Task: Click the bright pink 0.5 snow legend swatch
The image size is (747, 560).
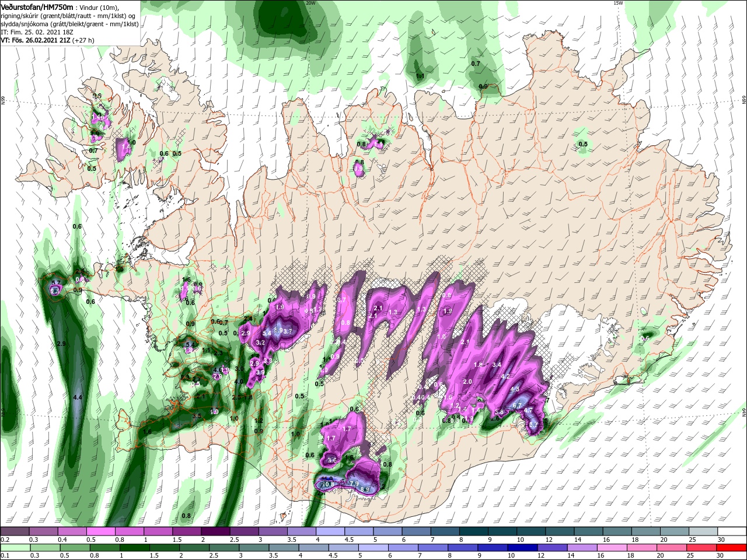Action: [x=100, y=531]
